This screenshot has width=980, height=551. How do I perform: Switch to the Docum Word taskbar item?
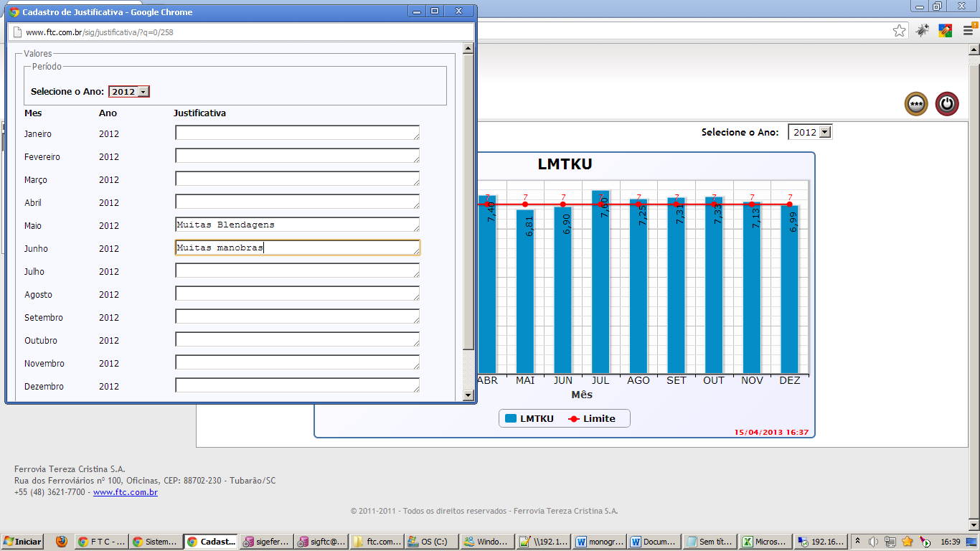click(654, 542)
